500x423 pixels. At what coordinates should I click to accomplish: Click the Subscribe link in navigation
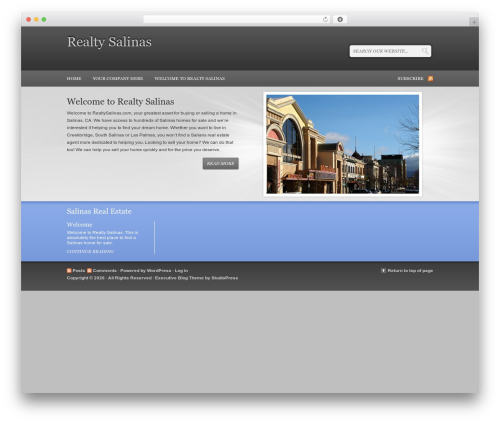point(410,79)
